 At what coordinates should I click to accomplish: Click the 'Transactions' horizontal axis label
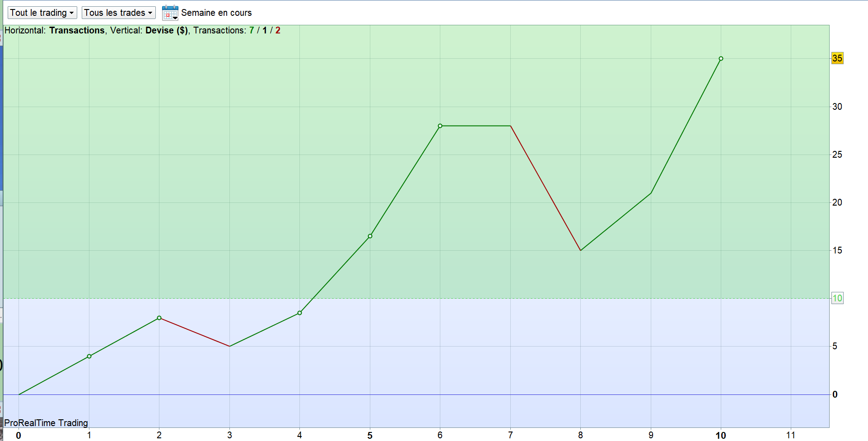pos(77,30)
